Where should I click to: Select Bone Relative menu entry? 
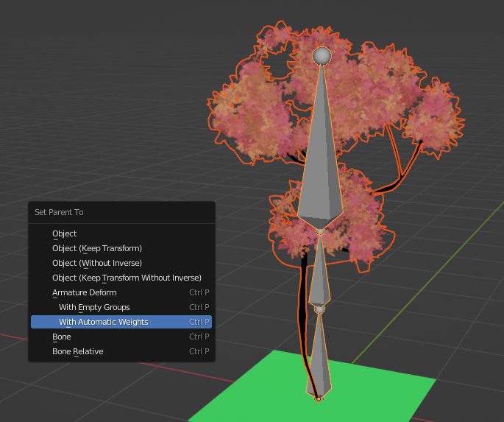(78, 351)
